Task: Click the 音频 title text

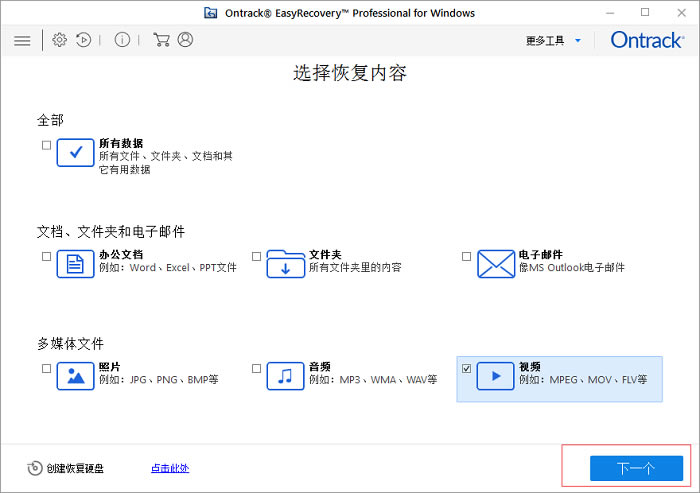Action: (320, 367)
